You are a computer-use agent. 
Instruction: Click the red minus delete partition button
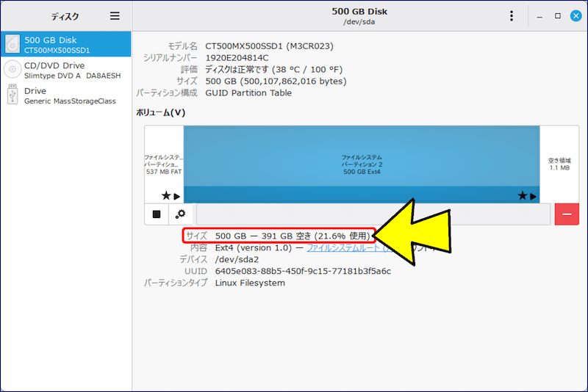[x=567, y=214]
